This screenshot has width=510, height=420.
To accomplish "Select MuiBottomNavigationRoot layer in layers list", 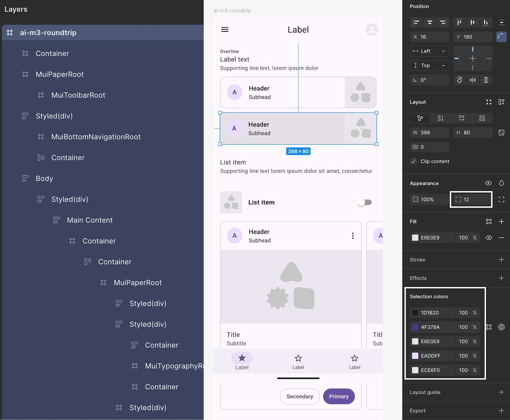I will (x=96, y=137).
